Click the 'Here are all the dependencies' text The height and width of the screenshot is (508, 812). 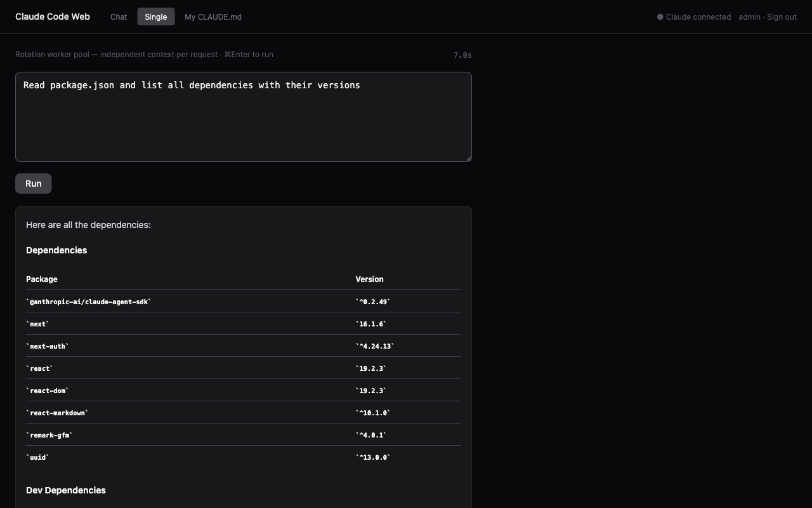[88, 225]
